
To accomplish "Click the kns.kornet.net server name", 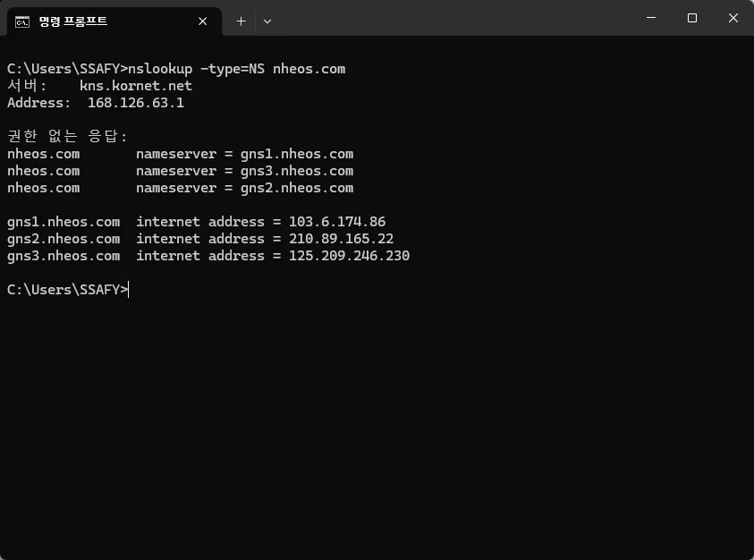I will coord(136,86).
